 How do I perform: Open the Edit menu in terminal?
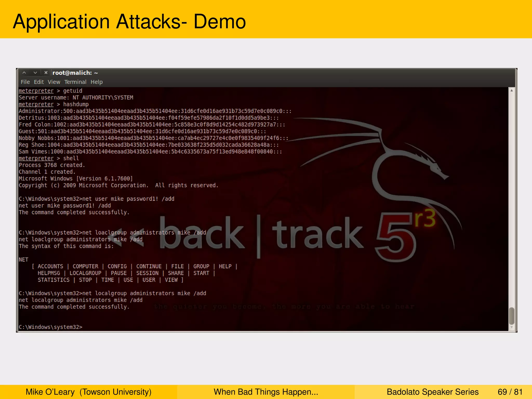click(x=39, y=82)
